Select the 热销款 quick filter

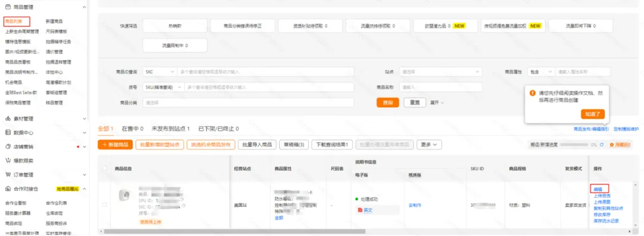click(x=175, y=26)
